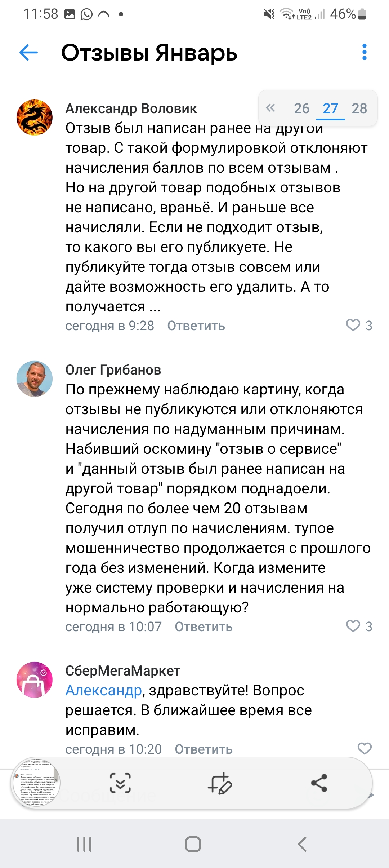The image size is (389, 868).
Task: Open Александр Воловик's dragon avatar
Action: (x=35, y=118)
